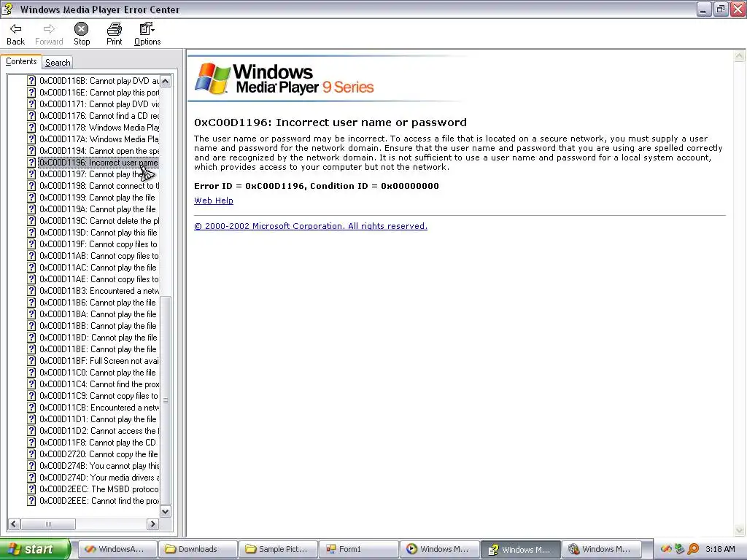Click help icon beside 0xC00D1196 topic

31,163
